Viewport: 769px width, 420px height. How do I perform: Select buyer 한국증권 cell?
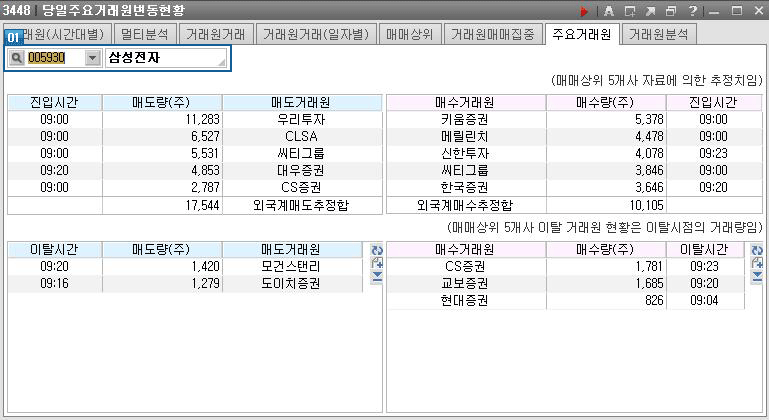465,187
